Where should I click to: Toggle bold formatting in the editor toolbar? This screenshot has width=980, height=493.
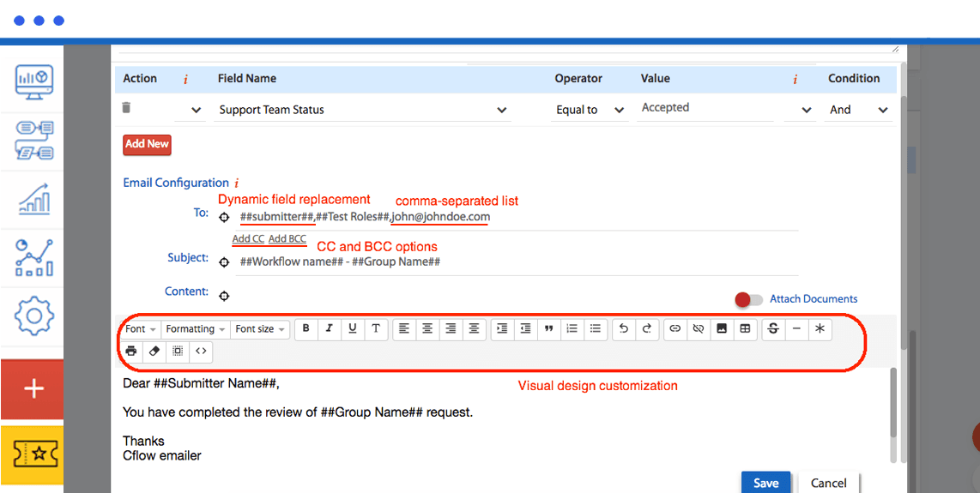point(306,328)
